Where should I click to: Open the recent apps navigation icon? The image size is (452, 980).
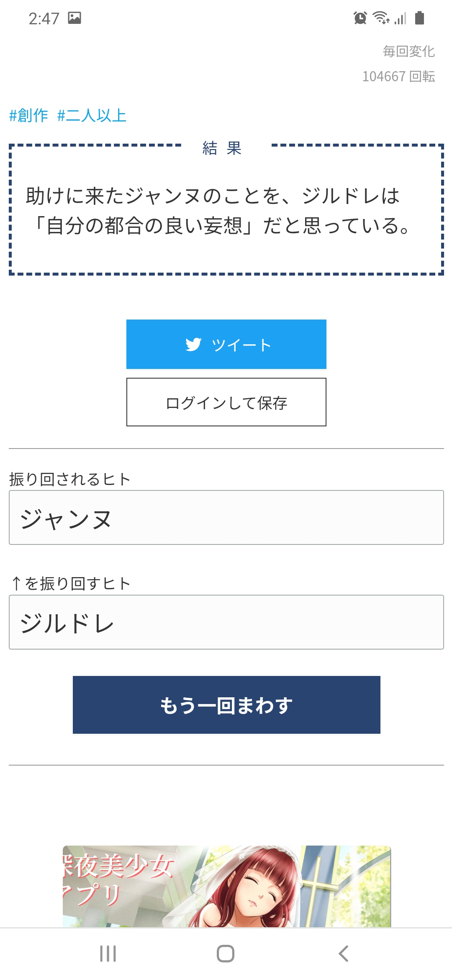click(x=108, y=954)
